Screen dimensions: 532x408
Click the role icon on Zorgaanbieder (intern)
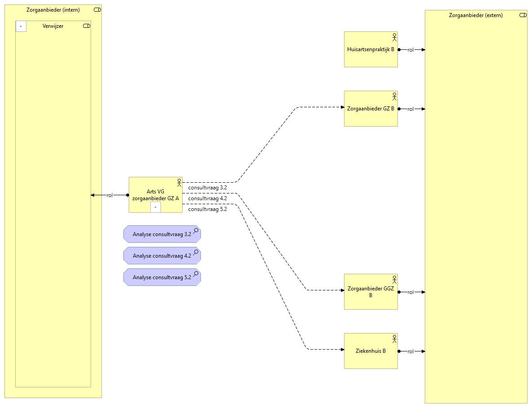[x=97, y=10]
